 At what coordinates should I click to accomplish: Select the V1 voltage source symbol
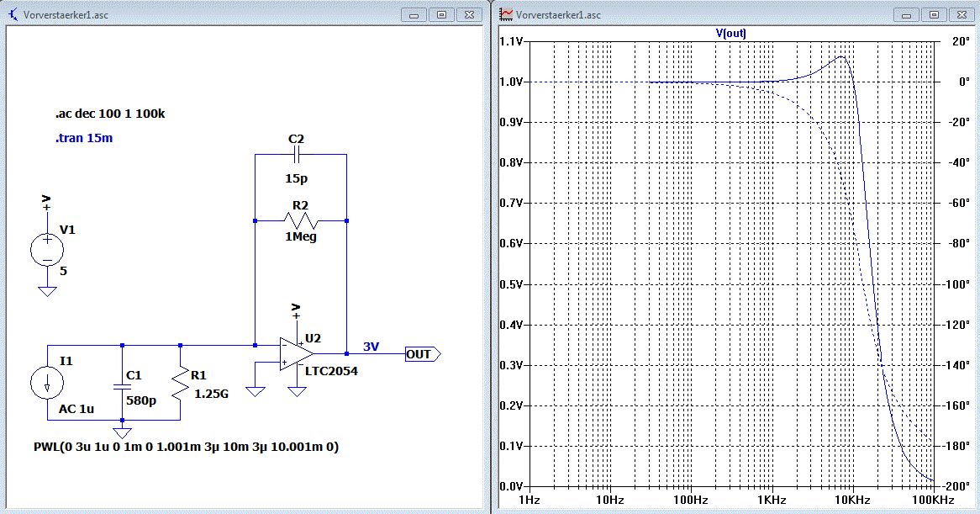(47, 249)
